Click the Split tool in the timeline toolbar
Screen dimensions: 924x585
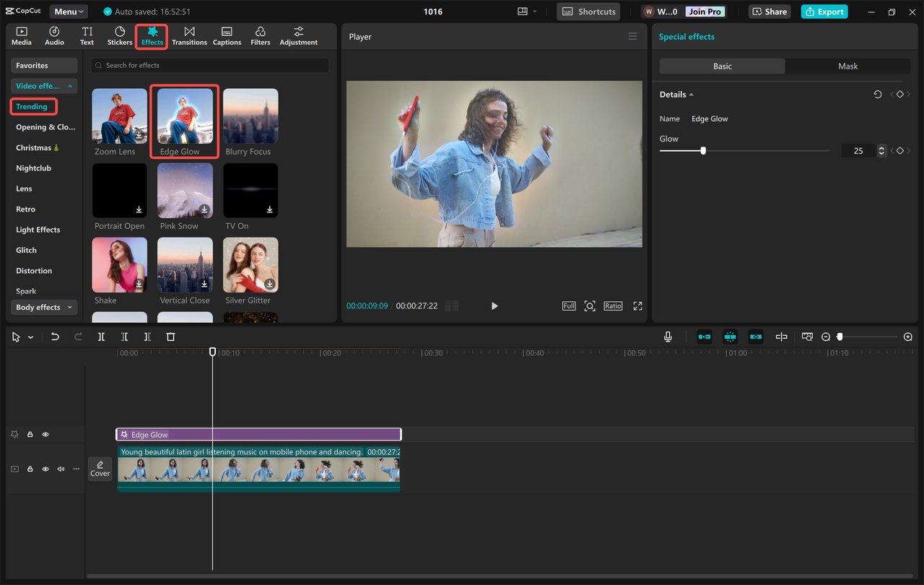(x=101, y=337)
